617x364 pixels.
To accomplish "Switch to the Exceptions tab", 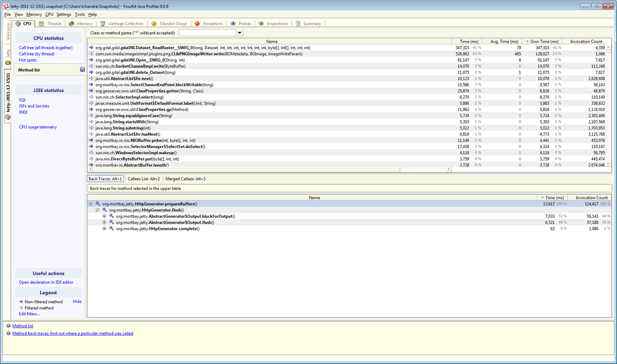I will [x=209, y=23].
